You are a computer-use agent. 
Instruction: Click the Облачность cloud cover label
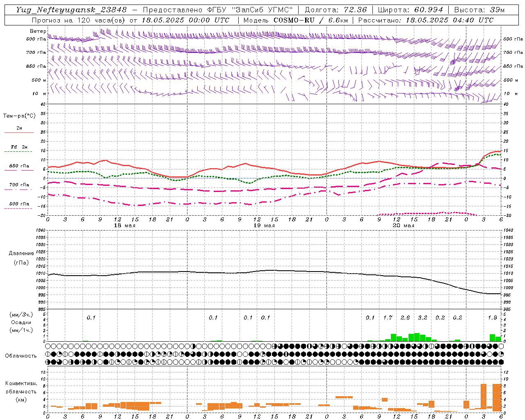coord(21,356)
